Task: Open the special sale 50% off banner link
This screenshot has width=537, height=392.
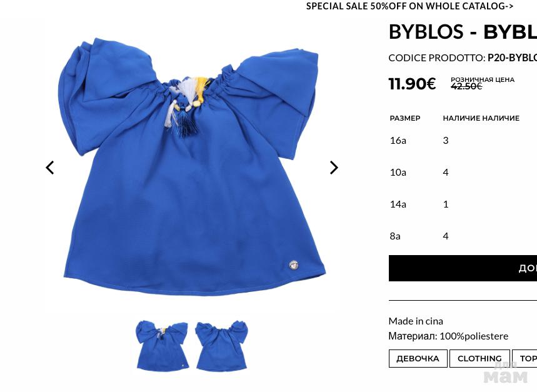Action: pyautogui.click(x=409, y=6)
